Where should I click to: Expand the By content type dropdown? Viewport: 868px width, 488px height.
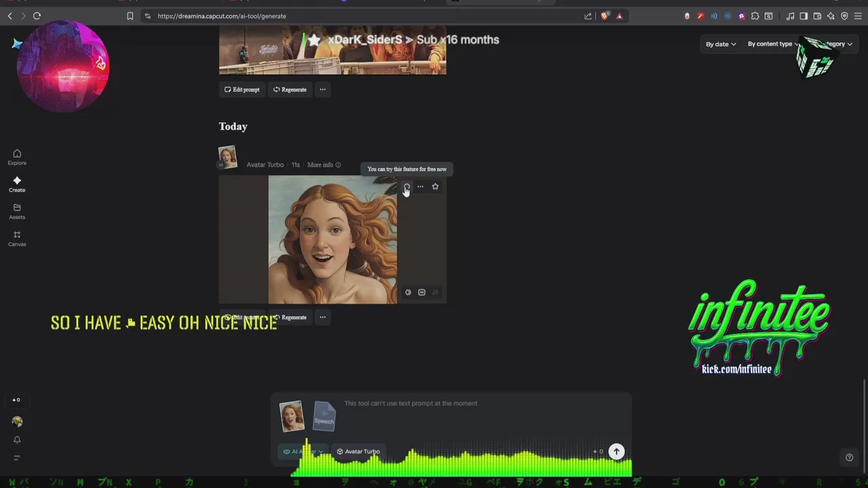click(x=773, y=44)
